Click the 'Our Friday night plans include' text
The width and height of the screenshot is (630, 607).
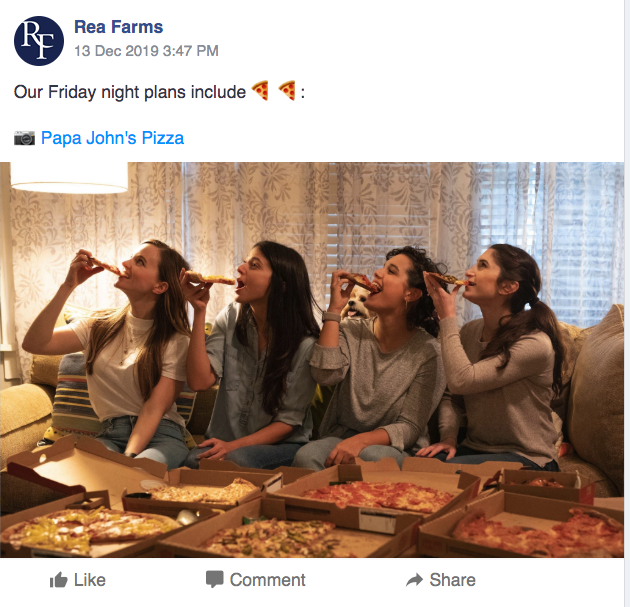(x=129, y=92)
